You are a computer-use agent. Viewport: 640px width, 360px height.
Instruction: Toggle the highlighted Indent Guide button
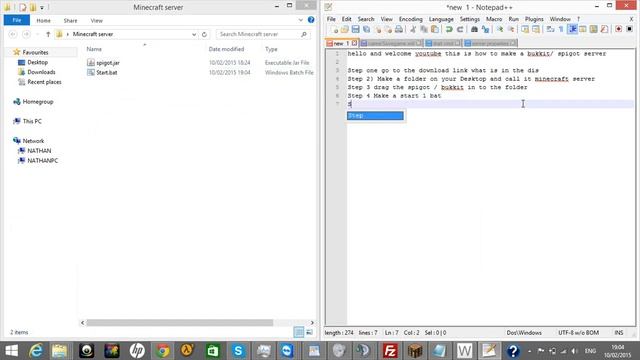[572, 29]
